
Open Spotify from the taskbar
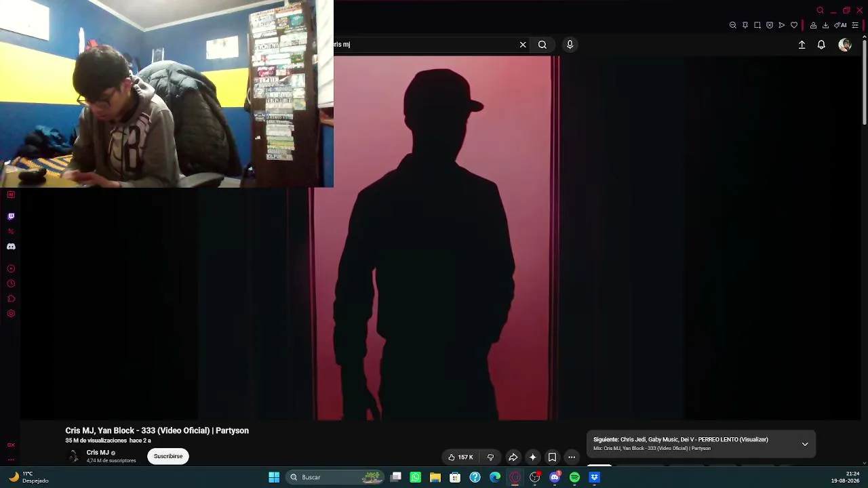click(574, 477)
